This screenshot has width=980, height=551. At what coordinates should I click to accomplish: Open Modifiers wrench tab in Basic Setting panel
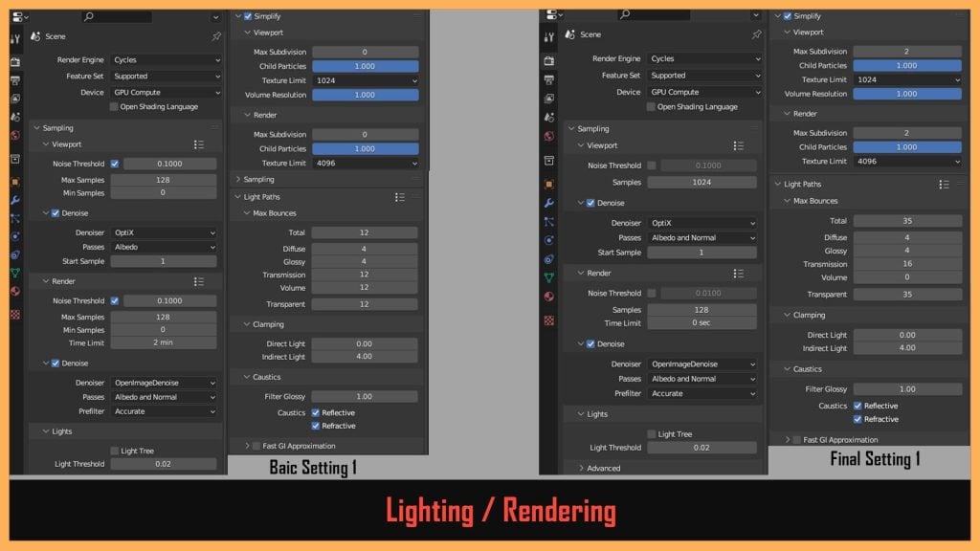point(15,200)
